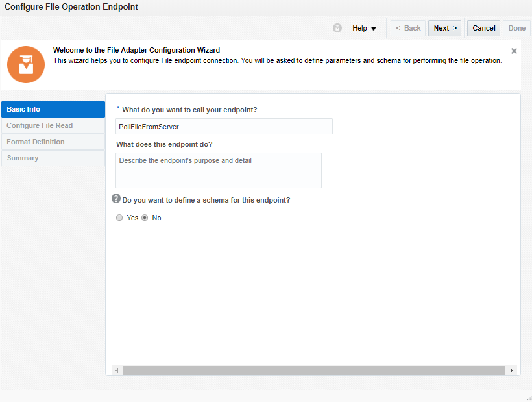Click the horizontal scrollbar left arrow
This screenshot has width=532, height=402.
click(x=117, y=370)
